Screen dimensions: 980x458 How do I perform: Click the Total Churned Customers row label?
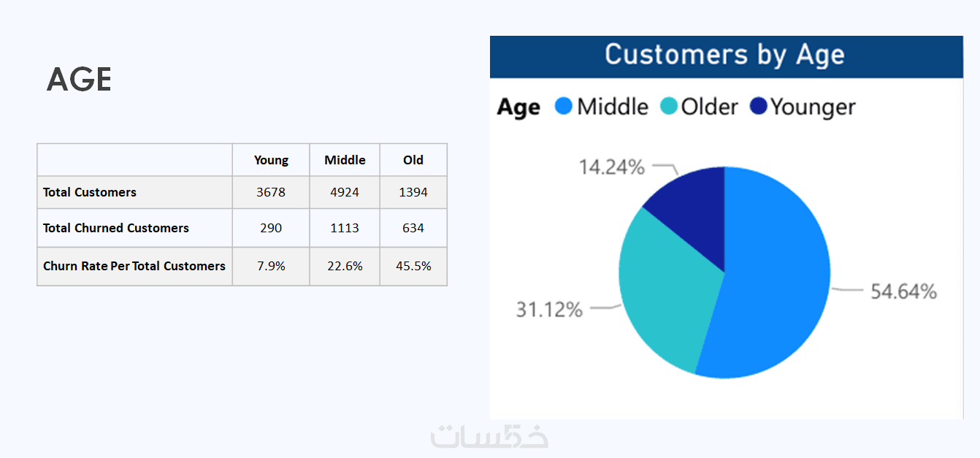[x=116, y=228]
